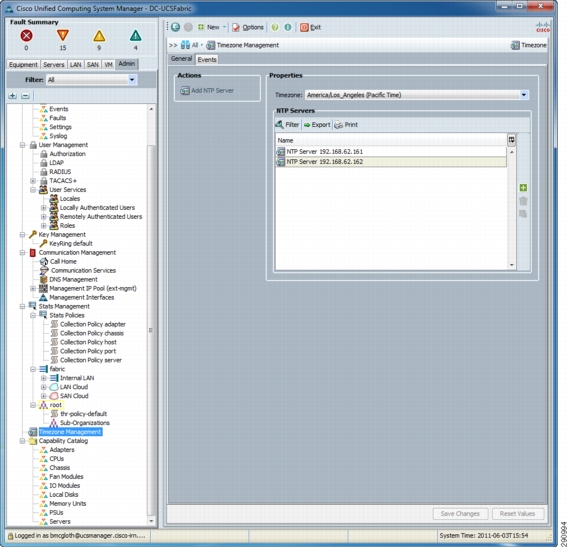Collapse the User Management node
The height and width of the screenshot is (559, 576).
click(22, 145)
